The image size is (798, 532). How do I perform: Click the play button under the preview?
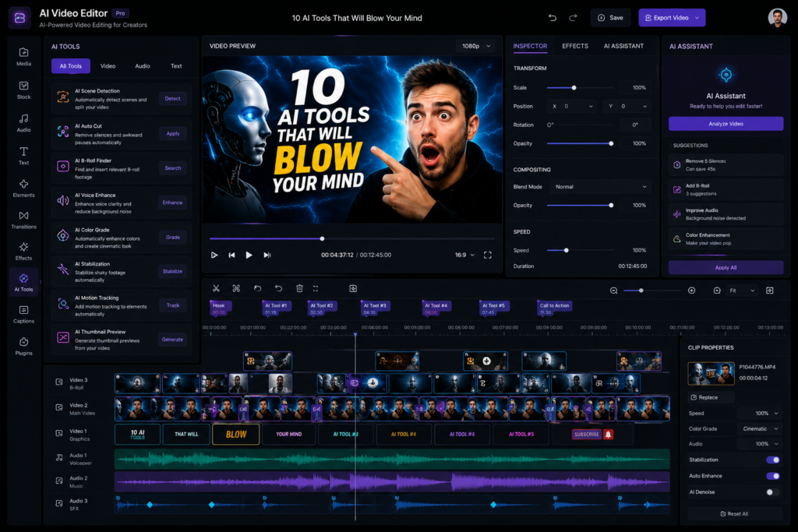pos(249,255)
